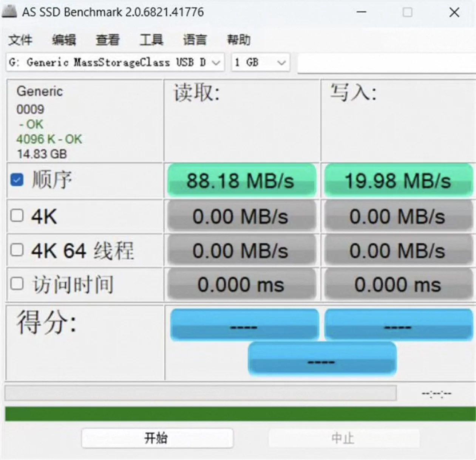Click the read score box

point(244,324)
